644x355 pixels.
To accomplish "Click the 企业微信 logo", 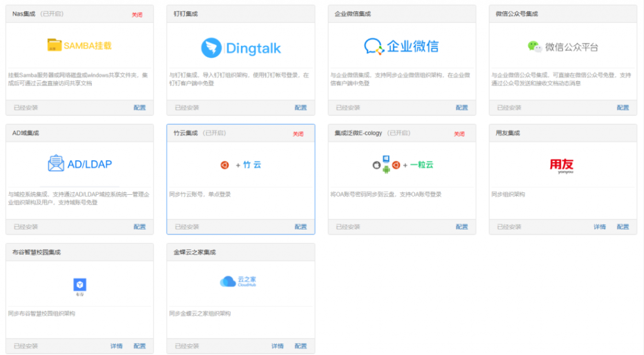I will (x=401, y=46).
